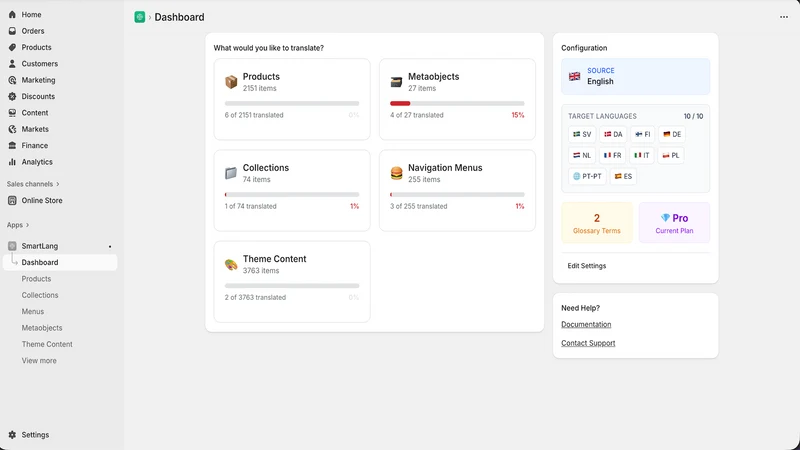Viewport: 800px width, 450px height.
Task: Click the Settings gear icon
Action: pyautogui.click(x=12, y=435)
